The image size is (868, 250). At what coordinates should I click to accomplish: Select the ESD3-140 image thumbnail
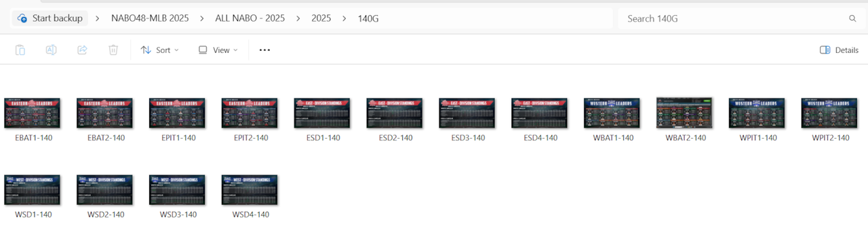[x=467, y=113]
